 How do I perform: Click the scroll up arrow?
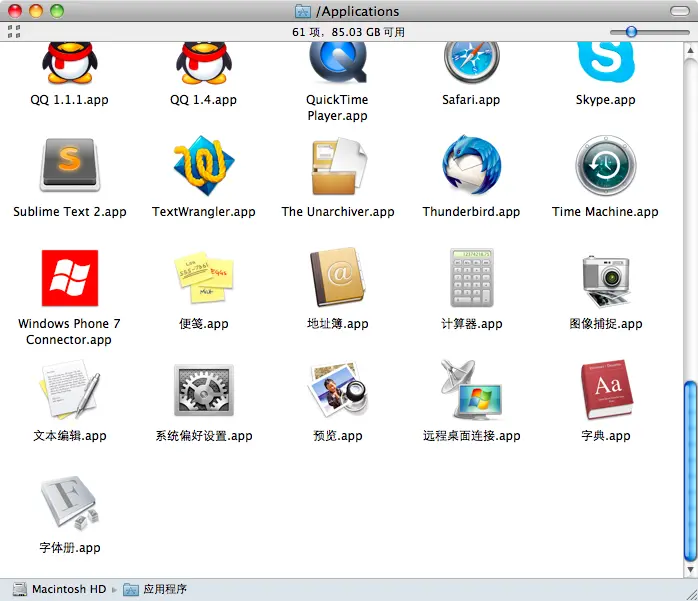tap(690, 49)
